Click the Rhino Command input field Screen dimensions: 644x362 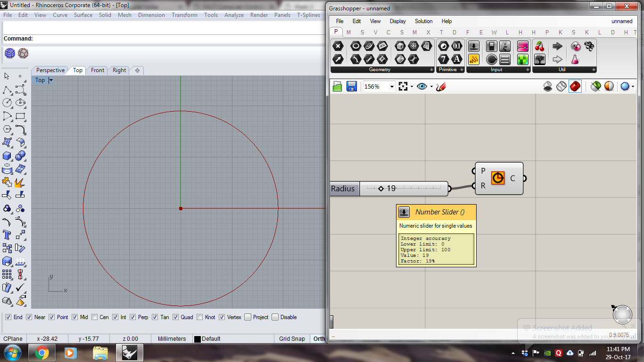pos(179,39)
